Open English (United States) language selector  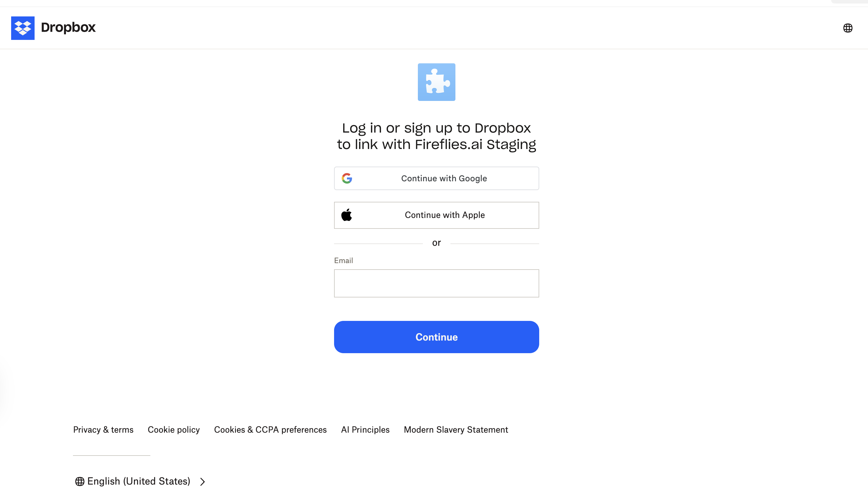(x=139, y=481)
